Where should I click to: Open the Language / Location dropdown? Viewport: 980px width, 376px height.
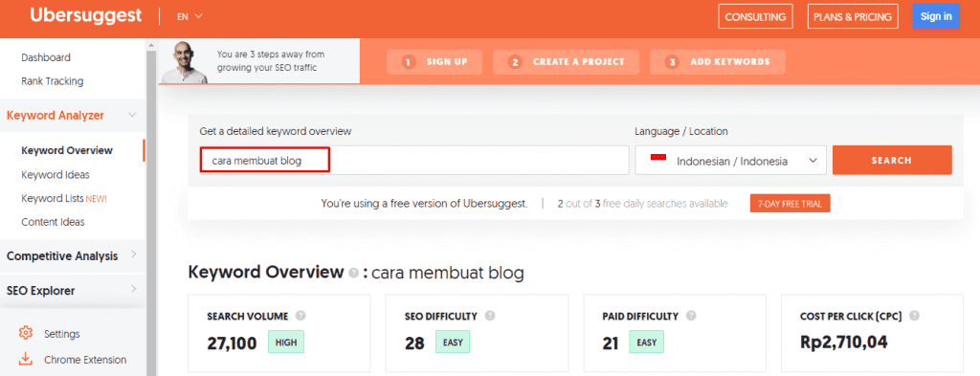tap(730, 161)
